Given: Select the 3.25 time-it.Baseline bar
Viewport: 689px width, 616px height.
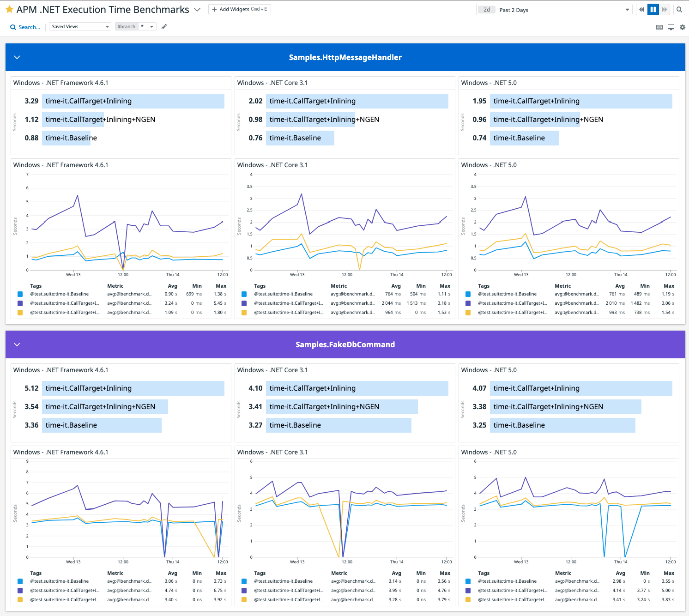Looking at the screenshot, I should click(x=562, y=425).
